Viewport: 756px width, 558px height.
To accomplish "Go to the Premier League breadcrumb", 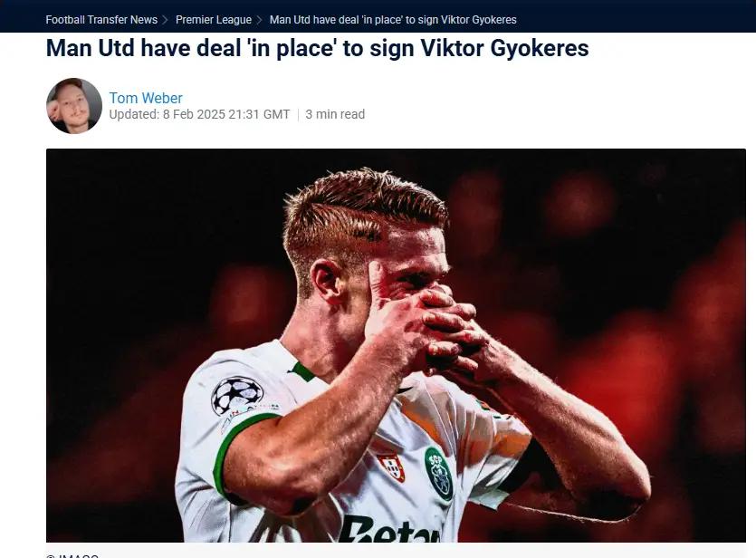I will (214, 20).
